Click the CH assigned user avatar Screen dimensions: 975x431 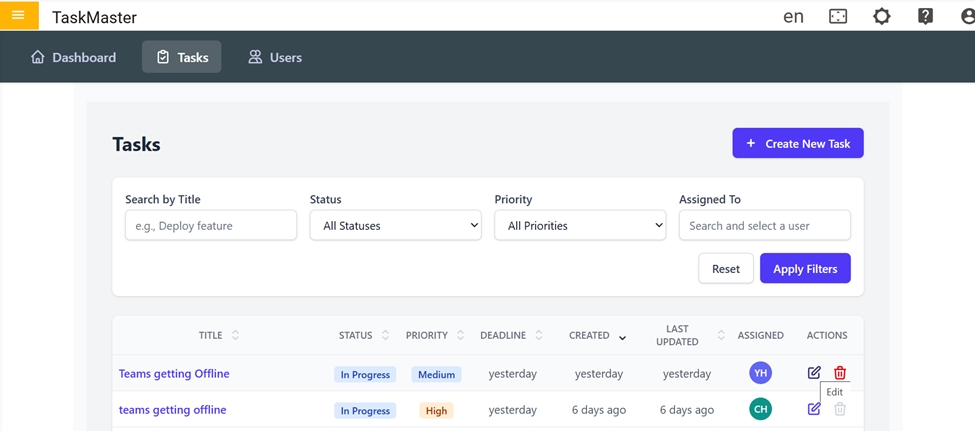coord(760,409)
